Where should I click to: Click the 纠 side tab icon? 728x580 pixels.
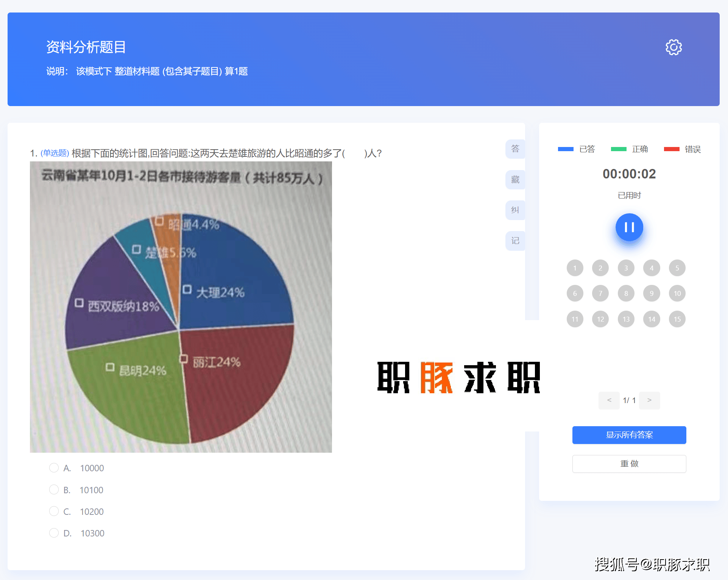[515, 210]
